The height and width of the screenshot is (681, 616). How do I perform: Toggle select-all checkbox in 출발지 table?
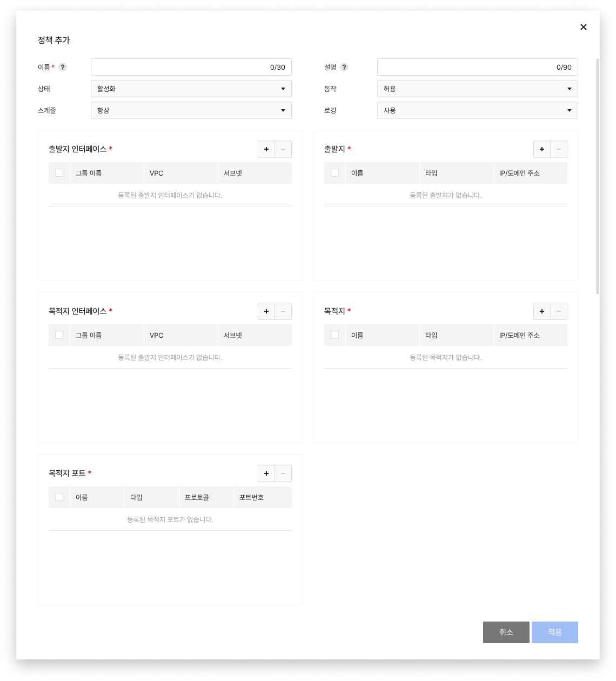point(335,173)
